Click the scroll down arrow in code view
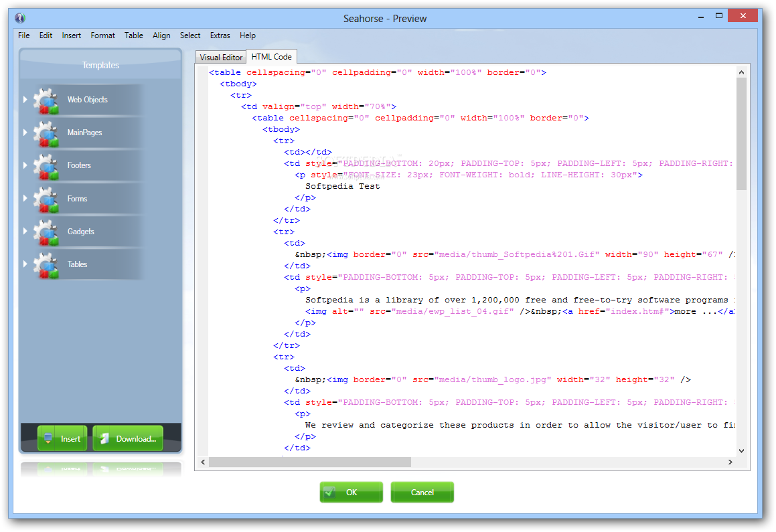The height and width of the screenshot is (532, 776). [741, 450]
